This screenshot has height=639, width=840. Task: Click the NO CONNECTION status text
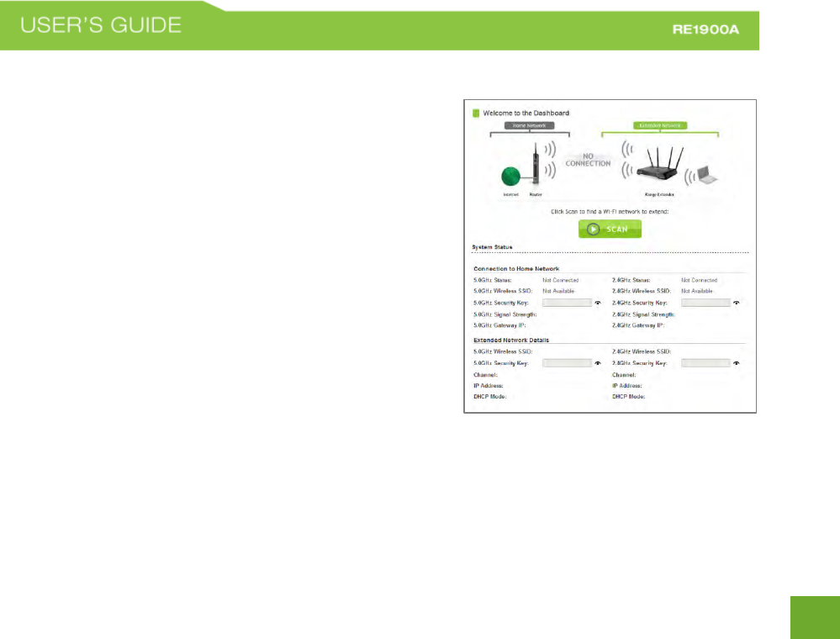pyautogui.click(x=589, y=160)
